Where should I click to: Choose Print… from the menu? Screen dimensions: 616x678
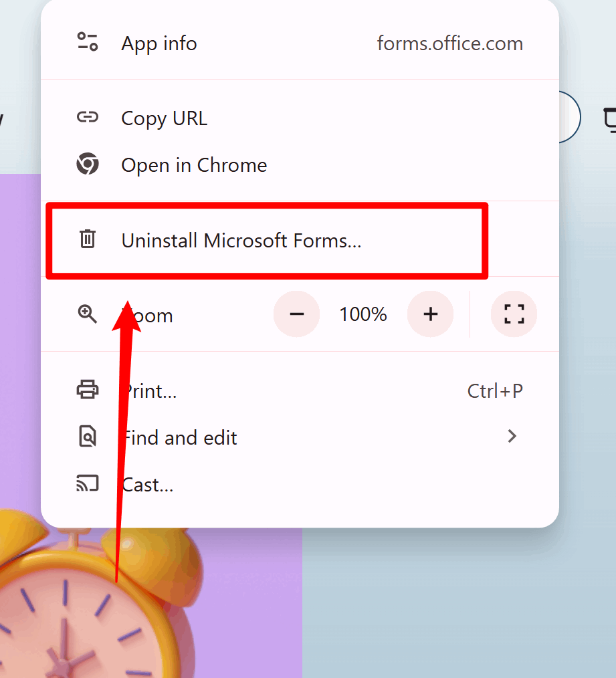point(300,391)
